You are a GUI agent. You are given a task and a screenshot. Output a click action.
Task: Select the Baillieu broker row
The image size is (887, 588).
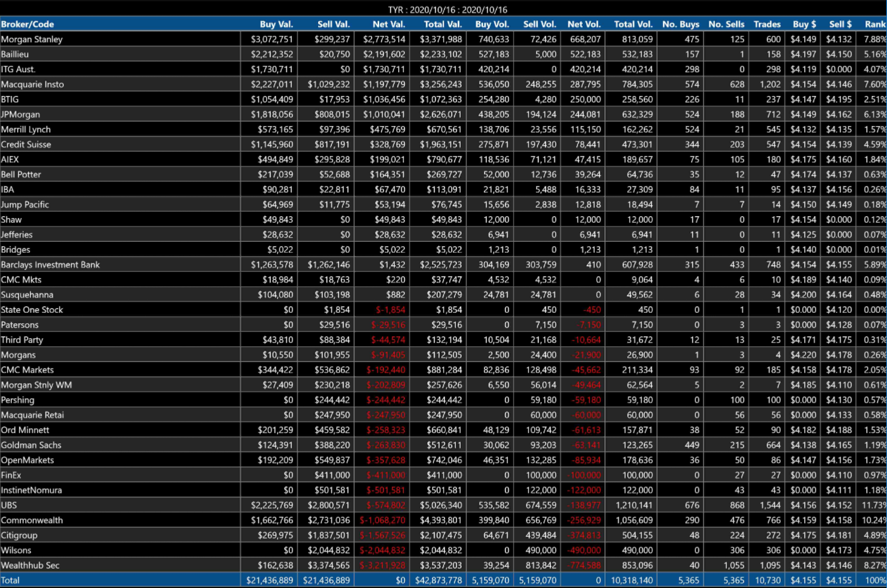point(444,55)
